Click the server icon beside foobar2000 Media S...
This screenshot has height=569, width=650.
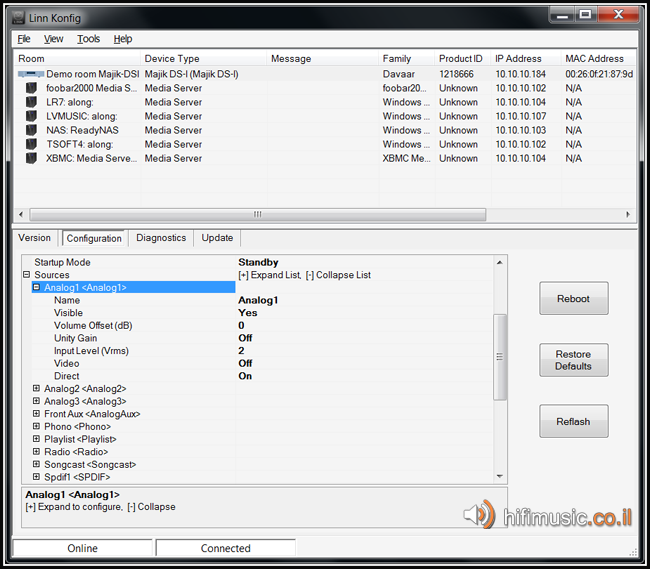click(31, 88)
